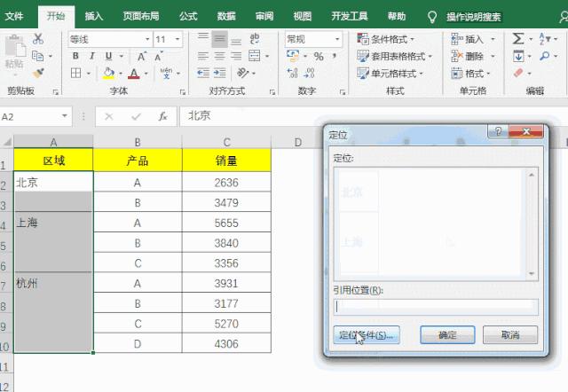The height and width of the screenshot is (392, 568).
Task: Toggle Bold formatting
Action: (x=75, y=56)
